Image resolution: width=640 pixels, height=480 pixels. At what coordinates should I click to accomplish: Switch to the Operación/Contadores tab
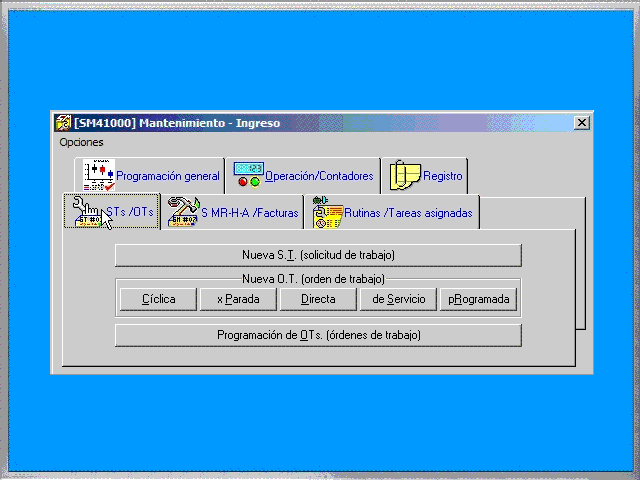[x=303, y=176]
